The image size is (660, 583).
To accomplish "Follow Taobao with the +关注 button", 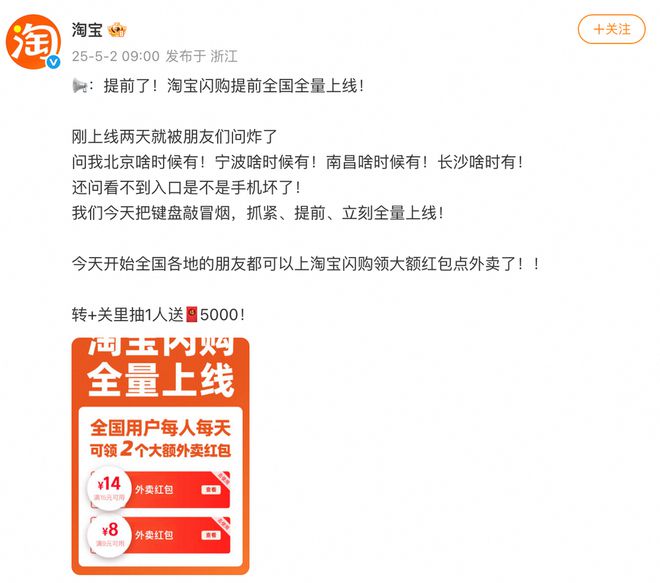I will 611,29.
